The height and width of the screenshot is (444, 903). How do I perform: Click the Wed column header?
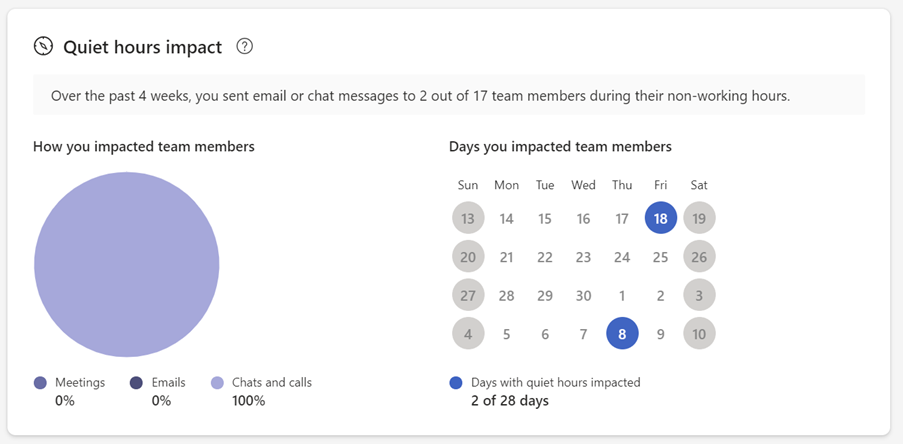(x=584, y=185)
